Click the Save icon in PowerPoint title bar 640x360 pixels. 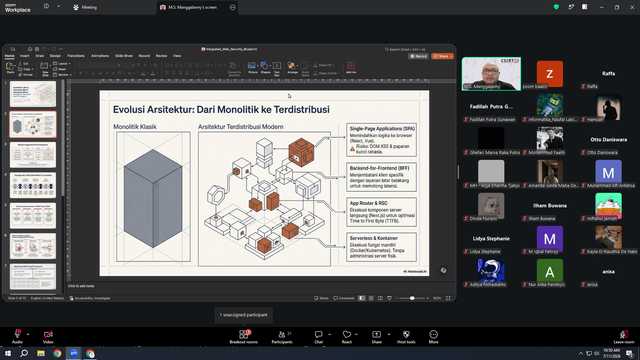[x=37, y=49]
